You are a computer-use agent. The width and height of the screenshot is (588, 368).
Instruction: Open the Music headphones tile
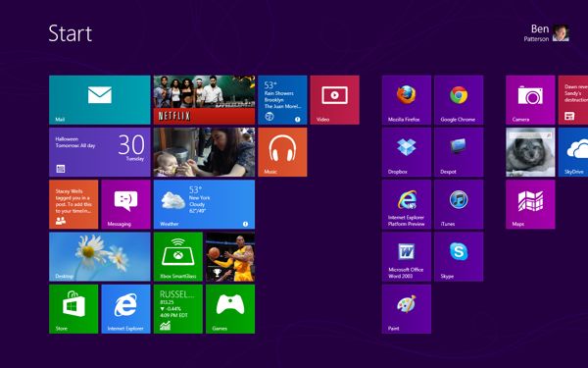pos(282,152)
